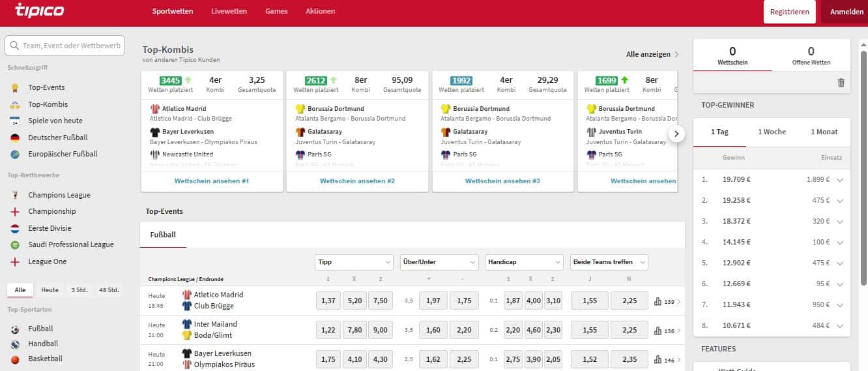Image resolution: width=868 pixels, height=371 pixels.
Task: Click the Borussia Dortmund jersey in combo #2
Action: 300,109
